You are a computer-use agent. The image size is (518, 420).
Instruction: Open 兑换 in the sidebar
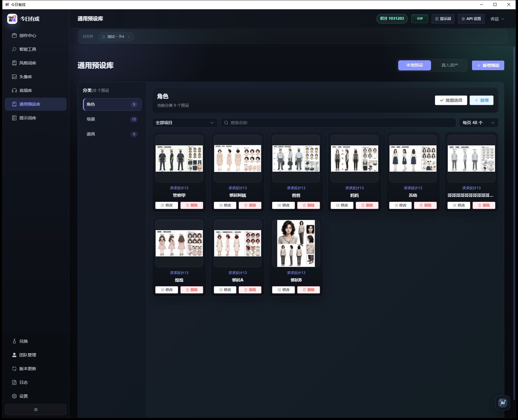tap(36, 341)
